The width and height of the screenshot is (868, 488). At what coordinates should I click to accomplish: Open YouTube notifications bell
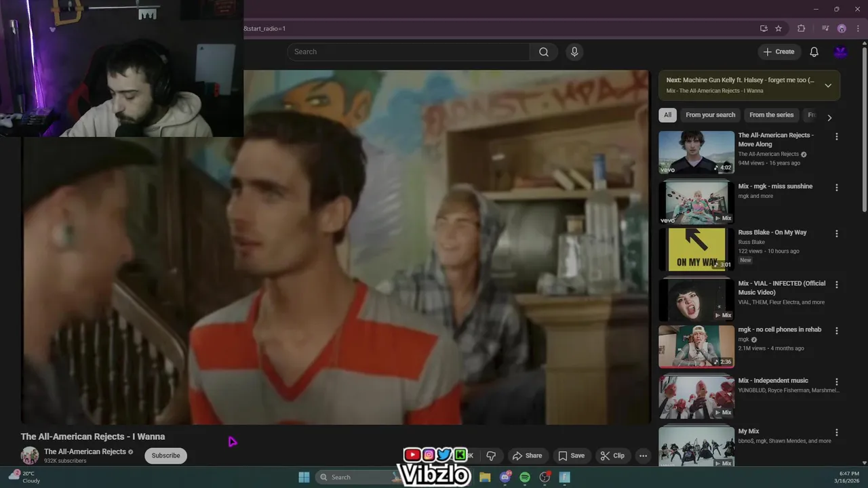click(814, 52)
